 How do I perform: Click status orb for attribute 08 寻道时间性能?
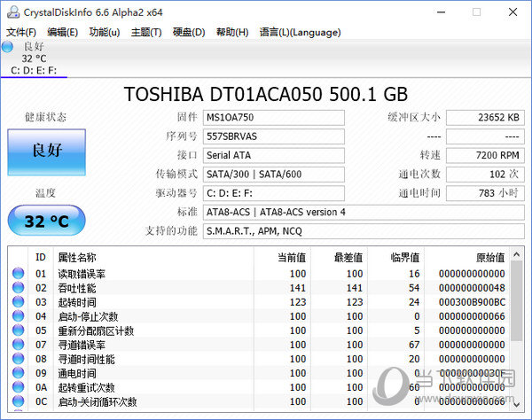[x=18, y=359]
